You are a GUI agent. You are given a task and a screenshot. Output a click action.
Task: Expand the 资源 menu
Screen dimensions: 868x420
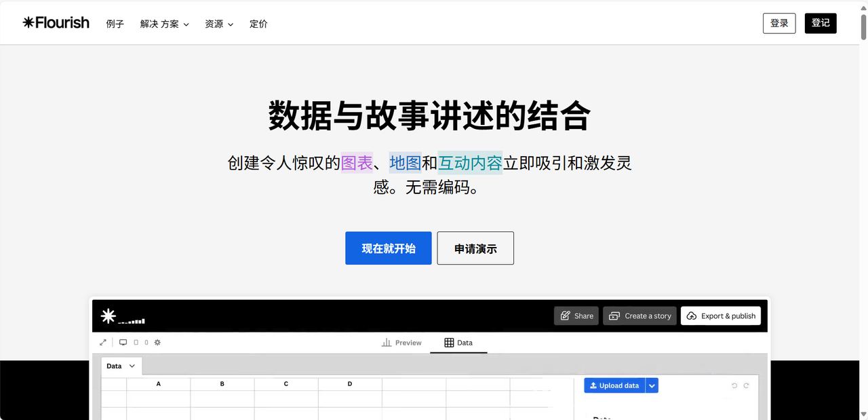pyautogui.click(x=219, y=24)
